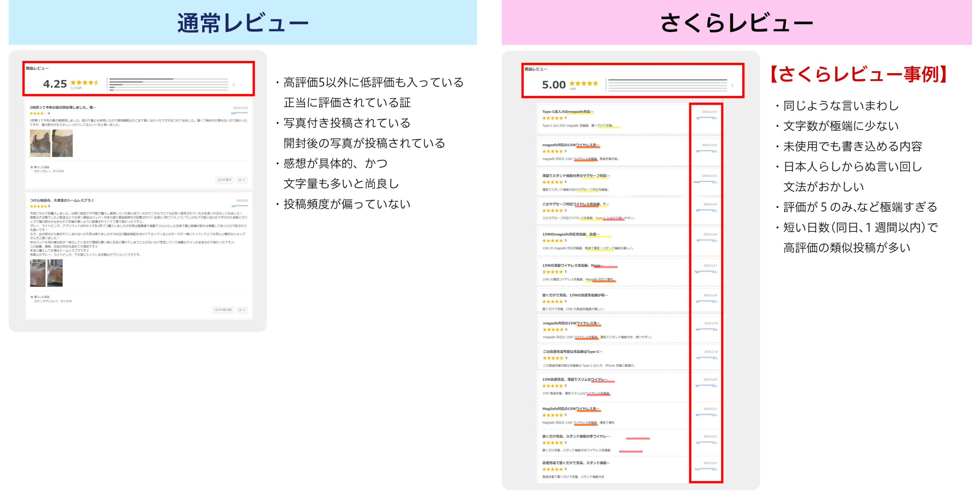Click the いいね 129 like button
The width and height of the screenshot is (980, 501).
(x=223, y=310)
